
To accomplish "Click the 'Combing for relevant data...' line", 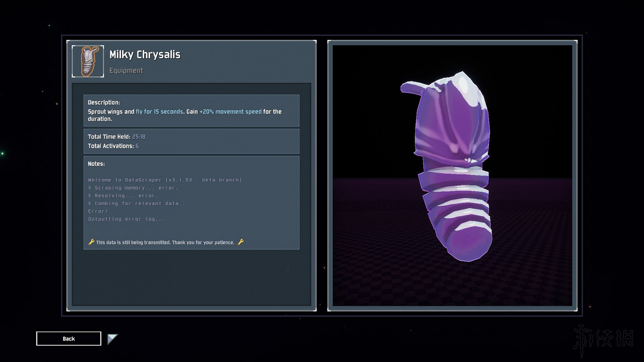I will click(138, 203).
